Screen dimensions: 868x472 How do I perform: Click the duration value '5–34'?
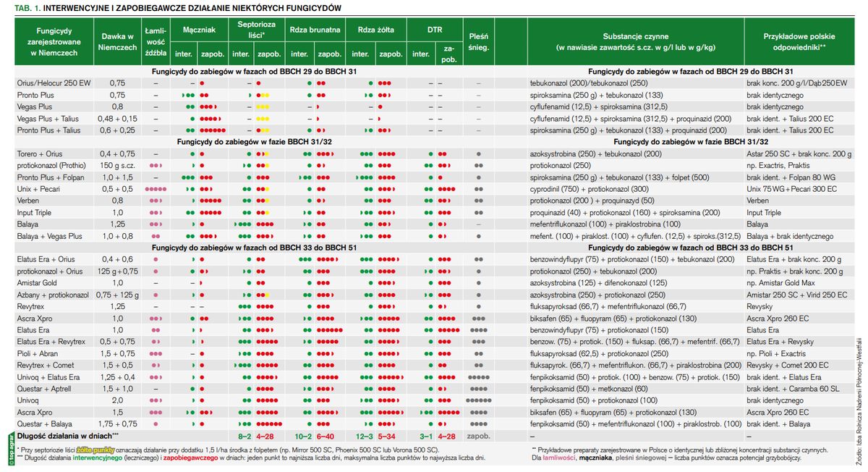387,436
